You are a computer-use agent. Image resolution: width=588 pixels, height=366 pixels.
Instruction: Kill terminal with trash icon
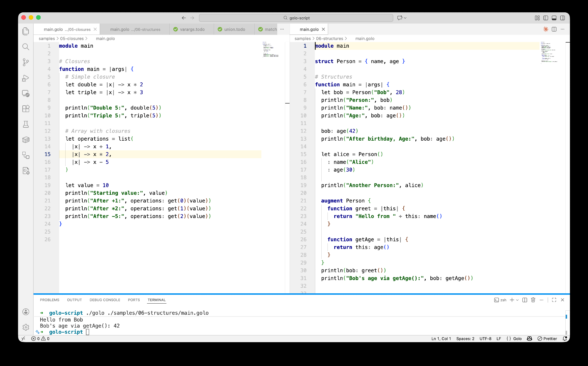533,300
